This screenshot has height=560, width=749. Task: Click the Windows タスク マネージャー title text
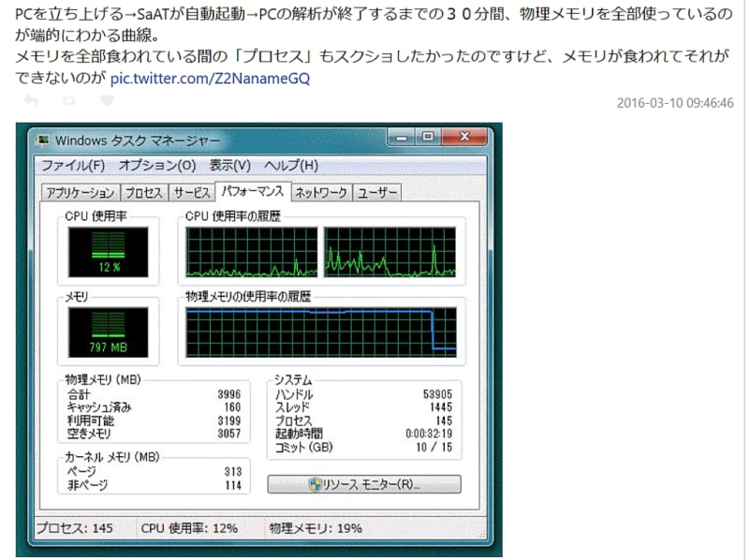click(x=138, y=140)
